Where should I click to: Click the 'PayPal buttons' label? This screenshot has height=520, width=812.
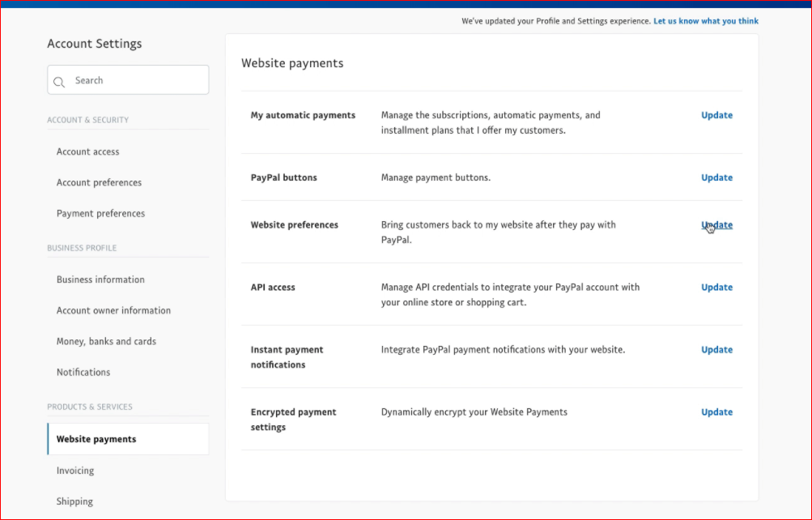tap(284, 177)
